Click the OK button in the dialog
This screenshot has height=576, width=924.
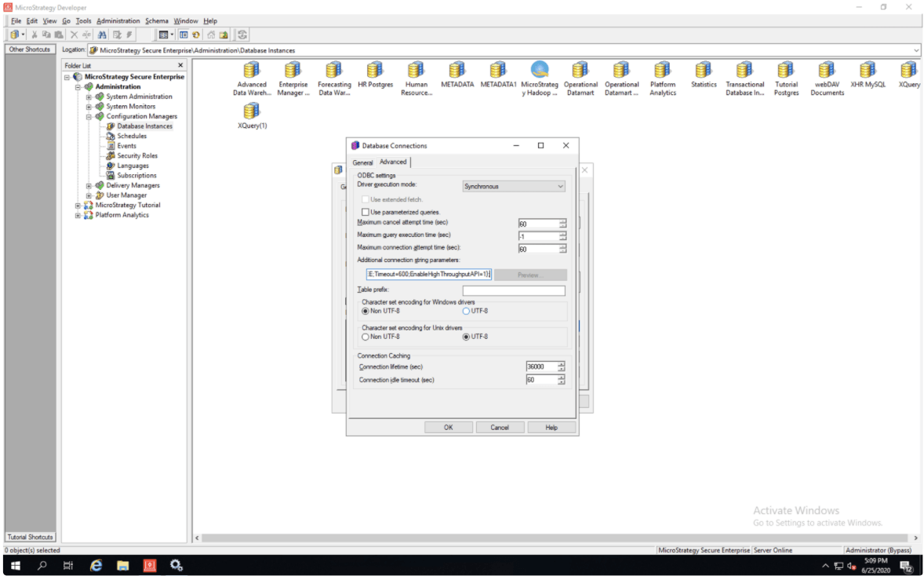pos(448,428)
